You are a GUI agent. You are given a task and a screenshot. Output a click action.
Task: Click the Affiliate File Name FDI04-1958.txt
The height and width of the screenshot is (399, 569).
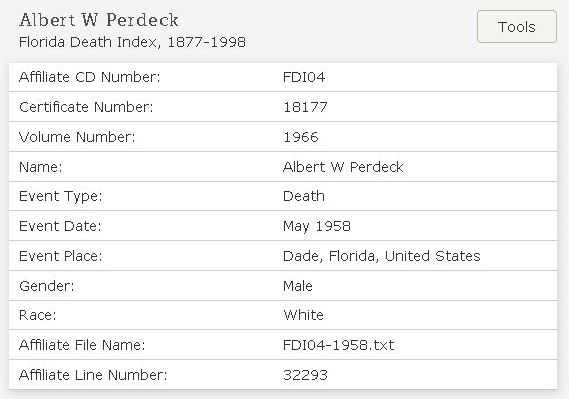[339, 345]
